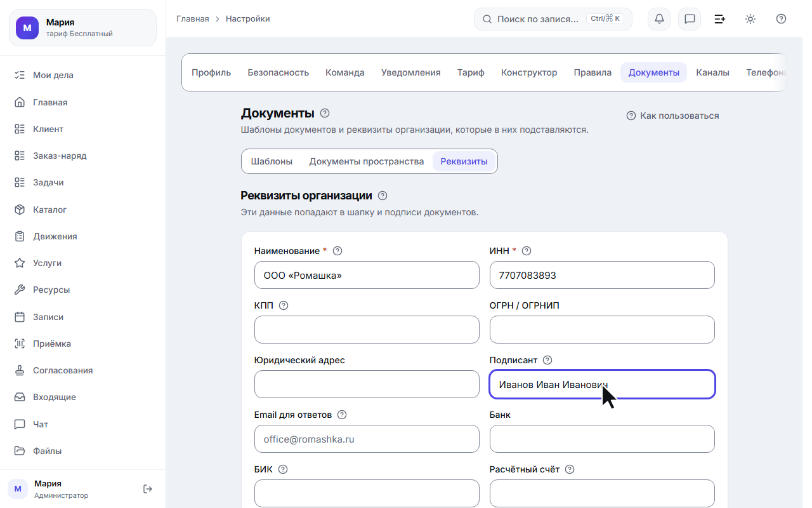Click the Расчётный счёт input field
Screen dimensions: 812x508
pos(602,493)
